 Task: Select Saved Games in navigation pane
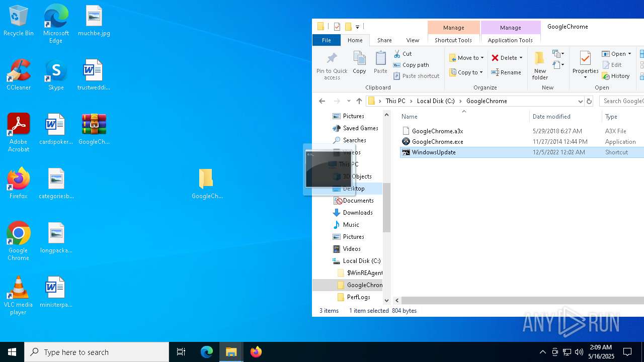(x=360, y=128)
